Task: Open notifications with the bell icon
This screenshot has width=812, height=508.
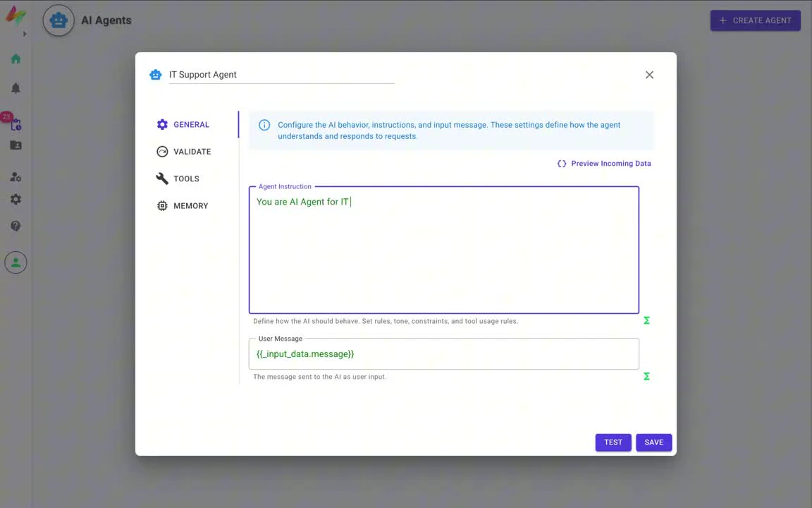Action: pyautogui.click(x=16, y=88)
